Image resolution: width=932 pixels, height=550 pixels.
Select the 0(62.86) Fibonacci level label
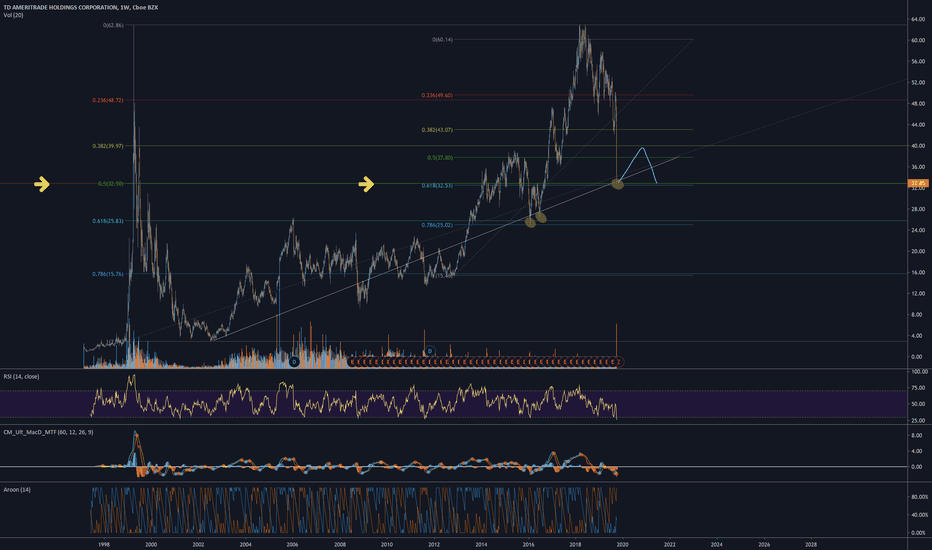pos(113,26)
